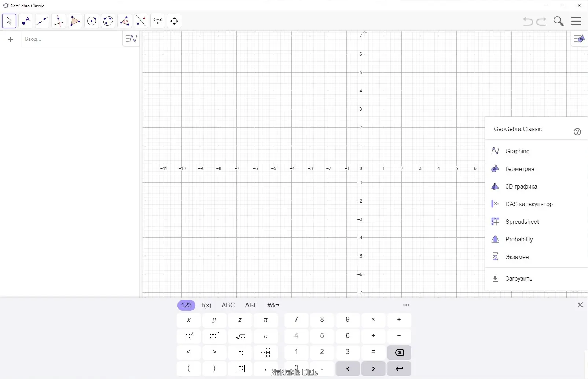
Task: Switch to Геометрия perspective
Action: click(536, 169)
